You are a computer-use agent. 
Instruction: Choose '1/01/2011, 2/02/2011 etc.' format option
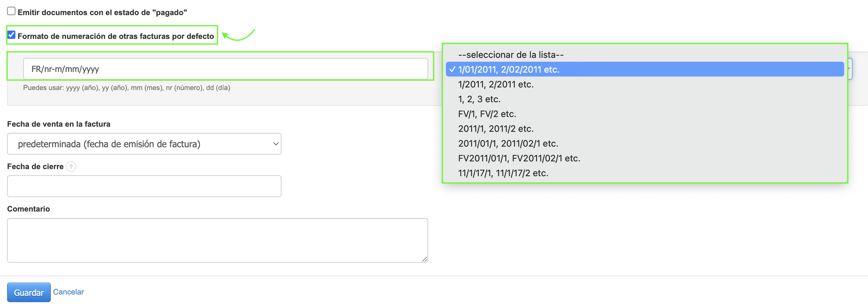[x=508, y=69]
